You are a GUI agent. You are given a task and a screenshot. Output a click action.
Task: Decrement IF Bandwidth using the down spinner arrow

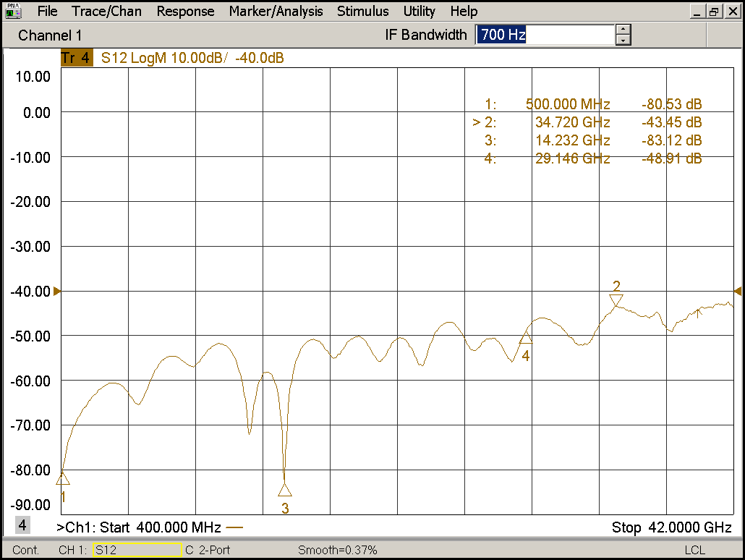click(623, 39)
